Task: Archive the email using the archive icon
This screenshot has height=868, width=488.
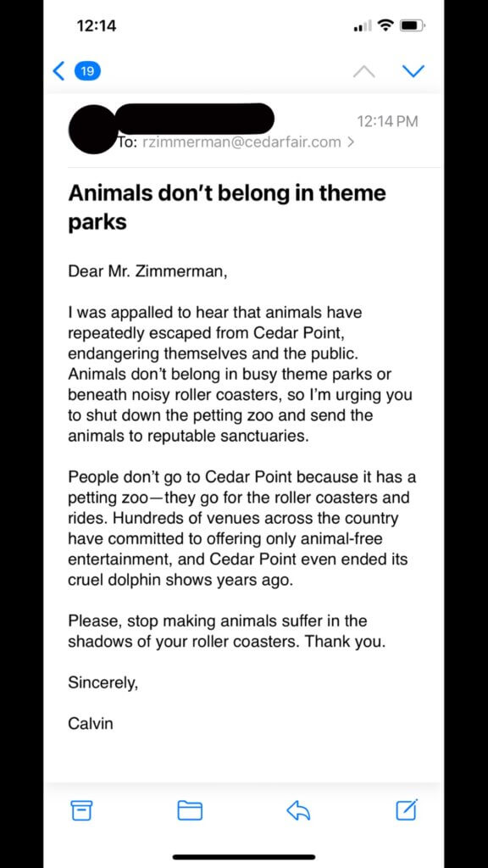Action: [x=81, y=810]
